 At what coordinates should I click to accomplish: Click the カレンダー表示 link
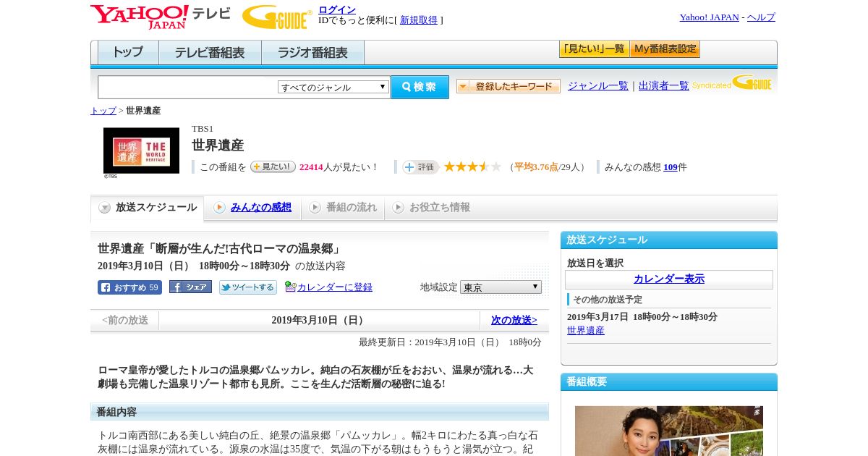tap(669, 279)
